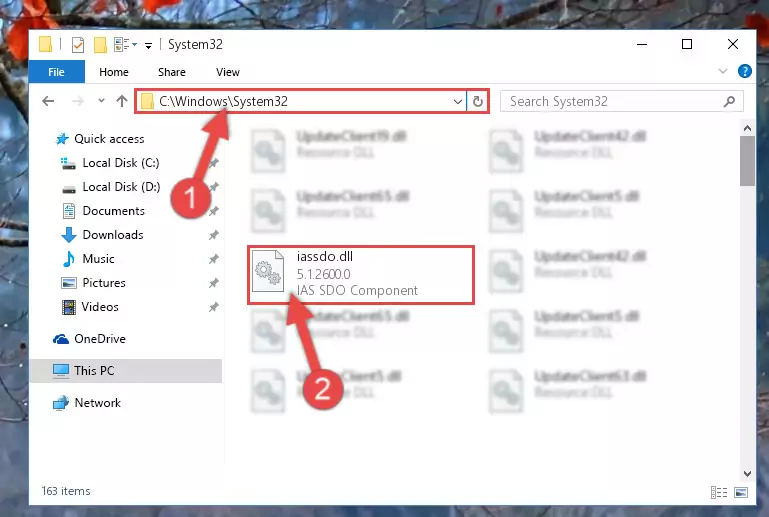Click the address bar path C:\Windows\System32
769x517 pixels.
[x=223, y=101]
